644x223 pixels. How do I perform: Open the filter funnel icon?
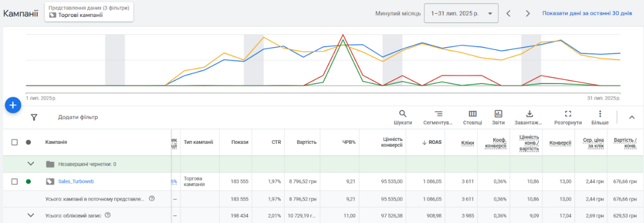tap(34, 117)
